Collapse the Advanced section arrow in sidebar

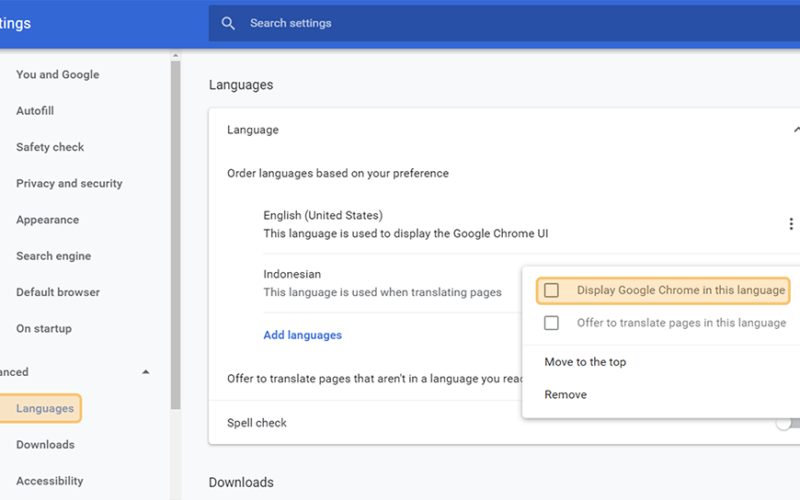pyautogui.click(x=145, y=372)
